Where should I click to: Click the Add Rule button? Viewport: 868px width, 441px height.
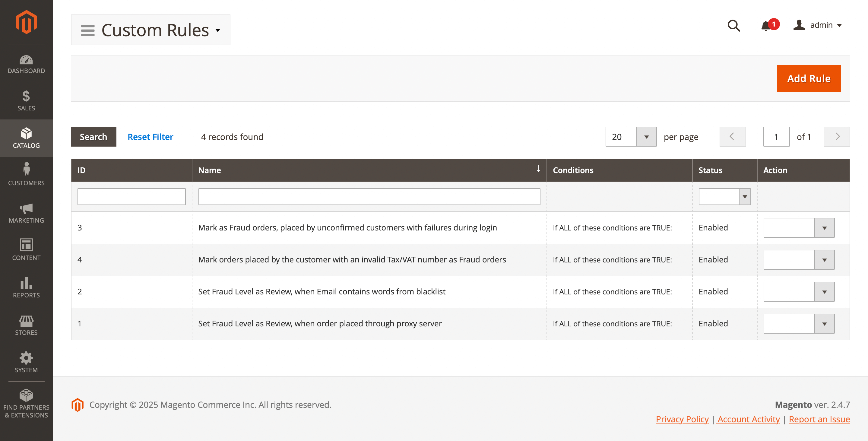(x=808, y=78)
